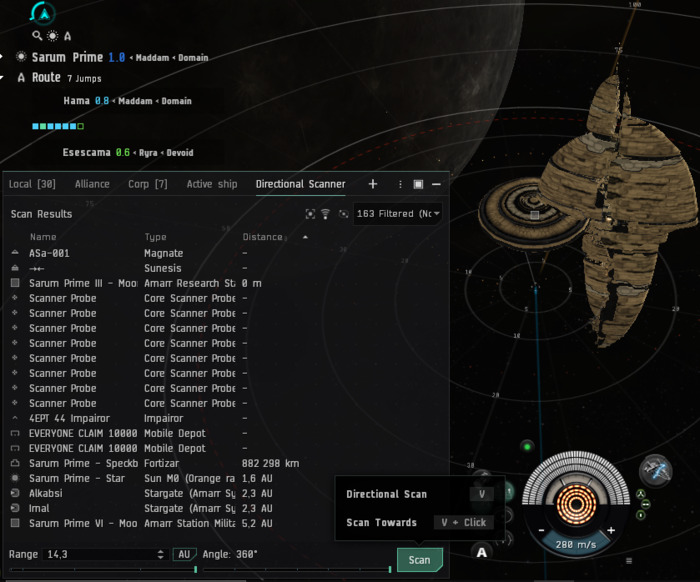Click the Devoid region link
This screenshot has height=582, width=700.
[180, 153]
